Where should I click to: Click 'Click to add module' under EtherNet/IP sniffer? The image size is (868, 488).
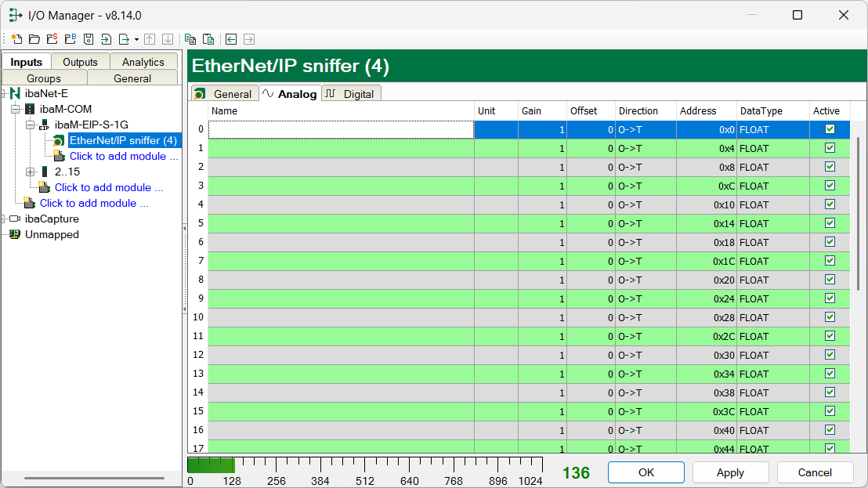124,156
